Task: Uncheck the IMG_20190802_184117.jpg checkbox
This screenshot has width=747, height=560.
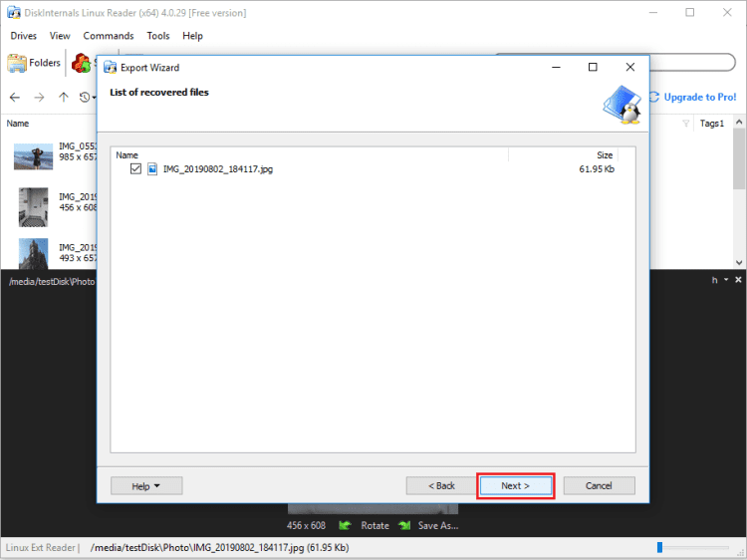Action: pos(135,168)
